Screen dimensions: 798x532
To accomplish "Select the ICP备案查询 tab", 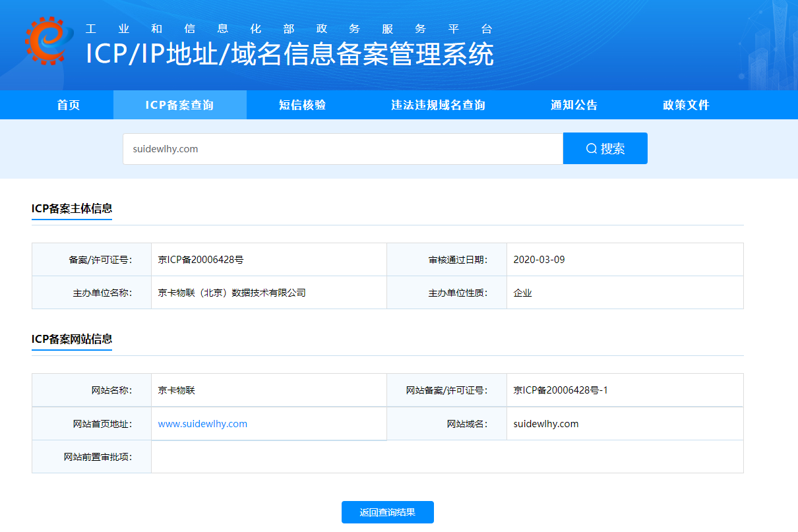I will 179,105.
